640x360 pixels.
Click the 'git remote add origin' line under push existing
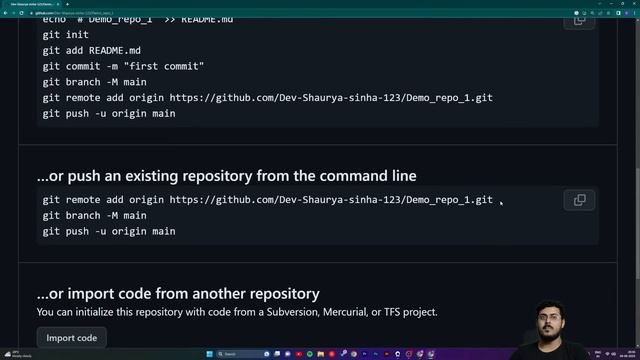coord(267,200)
